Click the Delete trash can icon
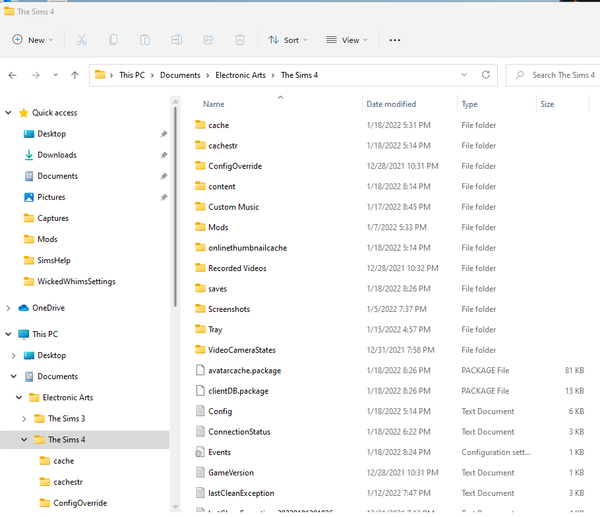 240,40
